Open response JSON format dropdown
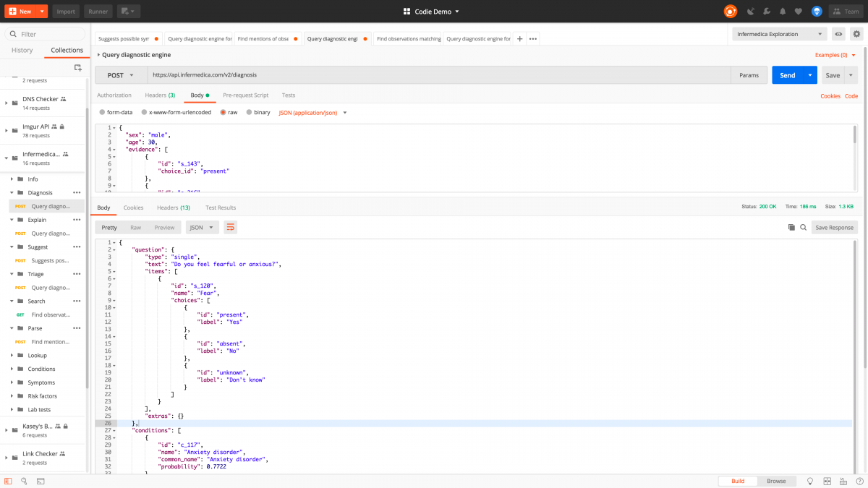Image resolution: width=868 pixels, height=488 pixels. pyautogui.click(x=203, y=227)
